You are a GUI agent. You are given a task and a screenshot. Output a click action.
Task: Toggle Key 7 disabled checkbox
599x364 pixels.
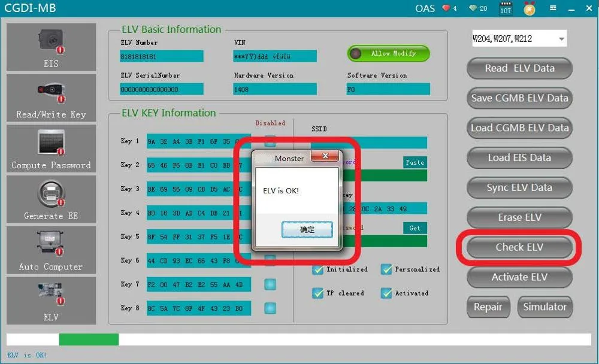tap(270, 284)
